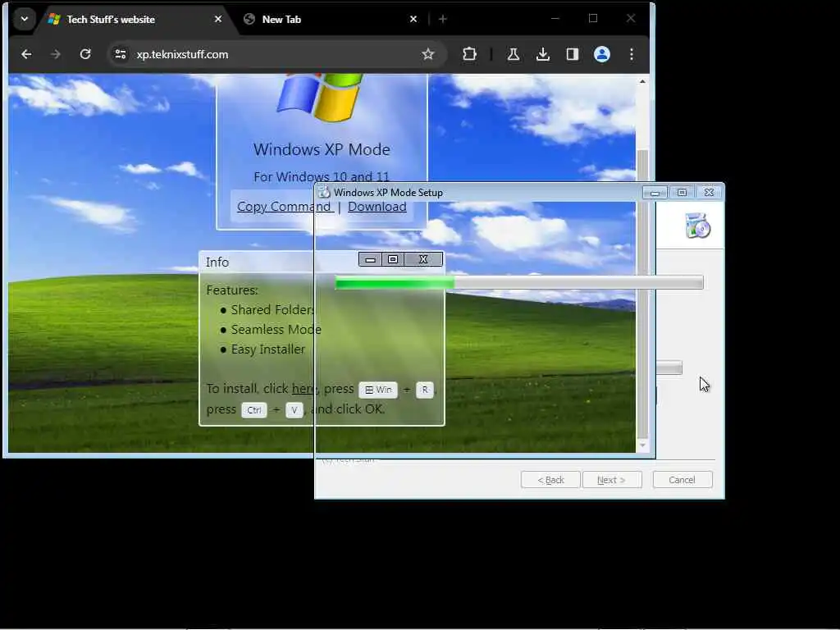This screenshot has height=630, width=840.
Task: Click the green setup progress bar
Action: pyautogui.click(x=518, y=282)
